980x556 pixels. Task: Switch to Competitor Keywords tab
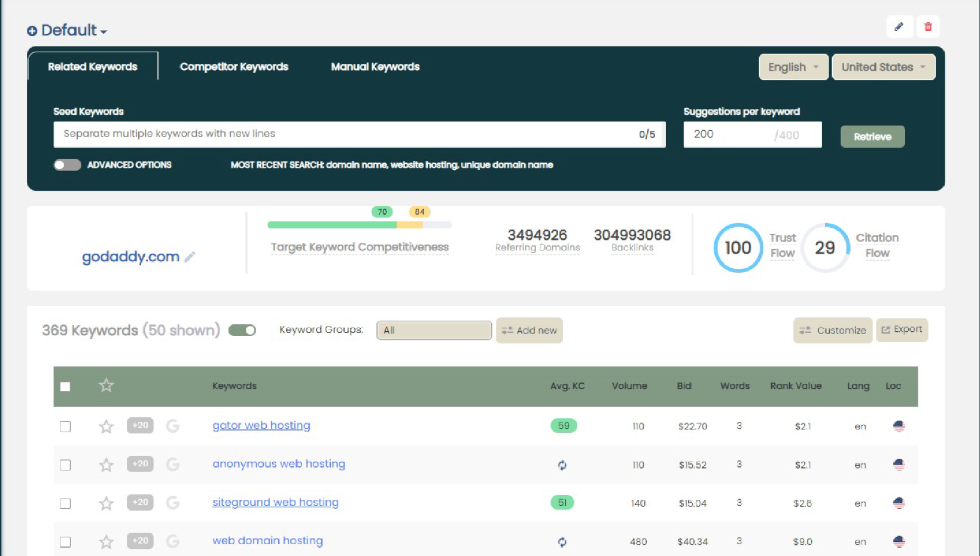point(234,66)
